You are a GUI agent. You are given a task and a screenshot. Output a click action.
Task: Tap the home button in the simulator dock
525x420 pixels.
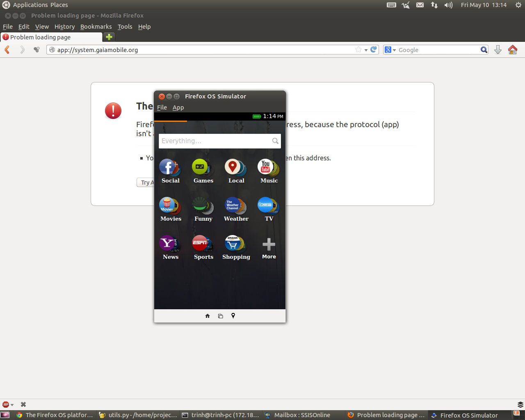pyautogui.click(x=208, y=316)
